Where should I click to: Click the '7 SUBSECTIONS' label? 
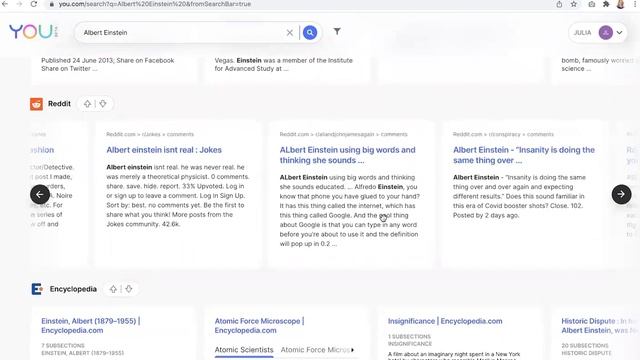pos(63,345)
